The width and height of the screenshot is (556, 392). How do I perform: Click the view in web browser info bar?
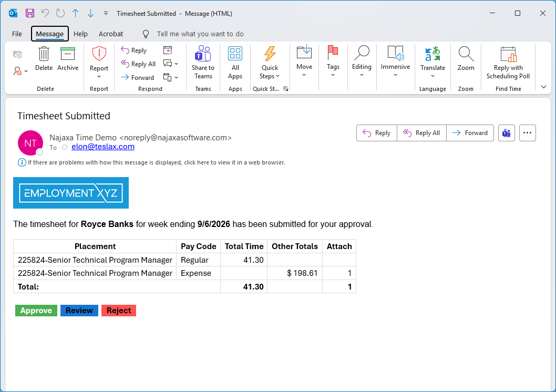click(152, 162)
